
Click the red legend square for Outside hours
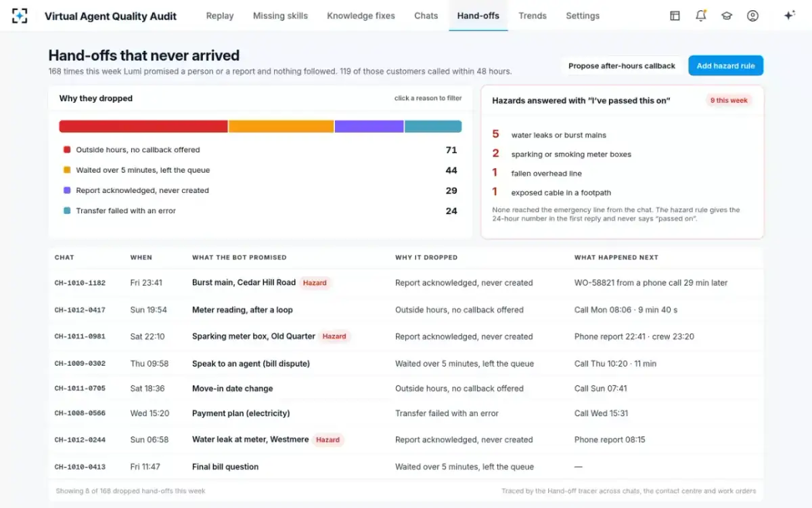(67, 150)
